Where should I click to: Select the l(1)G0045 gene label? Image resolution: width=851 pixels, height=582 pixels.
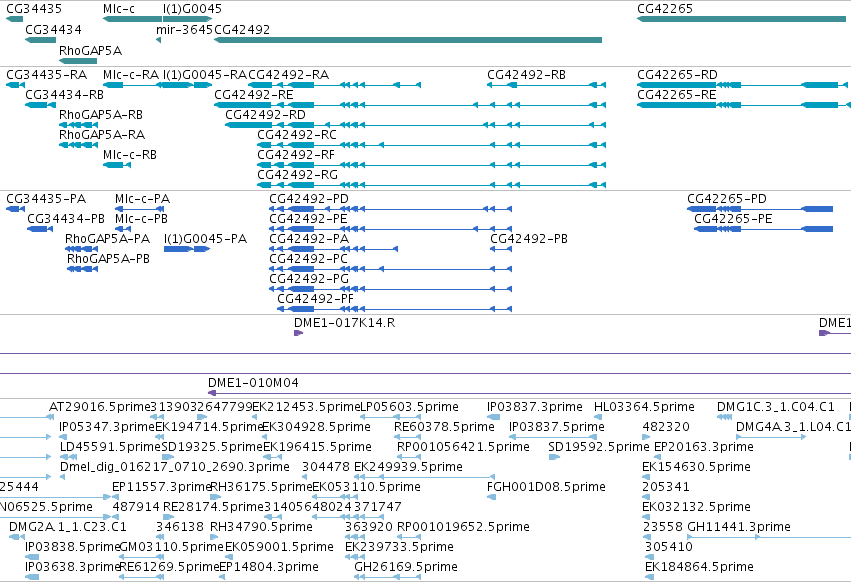tap(192, 9)
